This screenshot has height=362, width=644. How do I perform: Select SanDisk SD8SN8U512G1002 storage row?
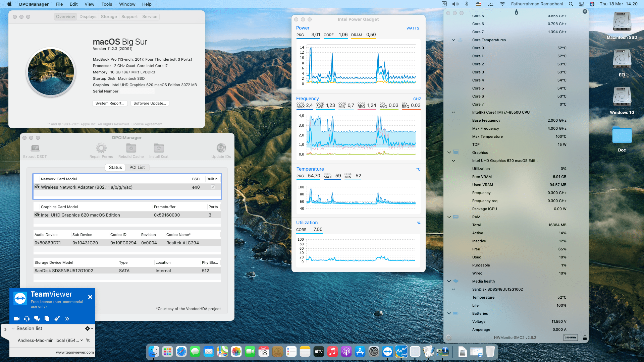click(127, 270)
